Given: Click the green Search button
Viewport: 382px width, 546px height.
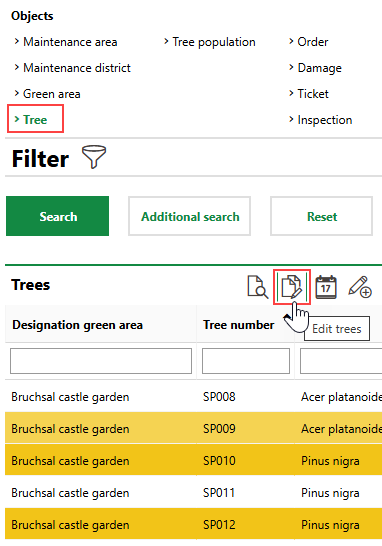Looking at the screenshot, I should 57,216.
